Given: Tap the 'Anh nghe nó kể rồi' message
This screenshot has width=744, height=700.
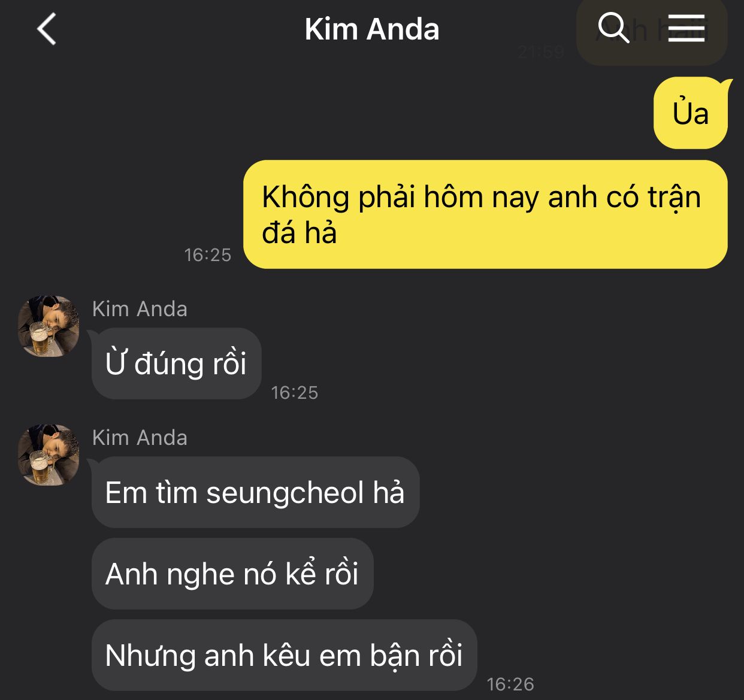Looking at the screenshot, I should coord(232,574).
